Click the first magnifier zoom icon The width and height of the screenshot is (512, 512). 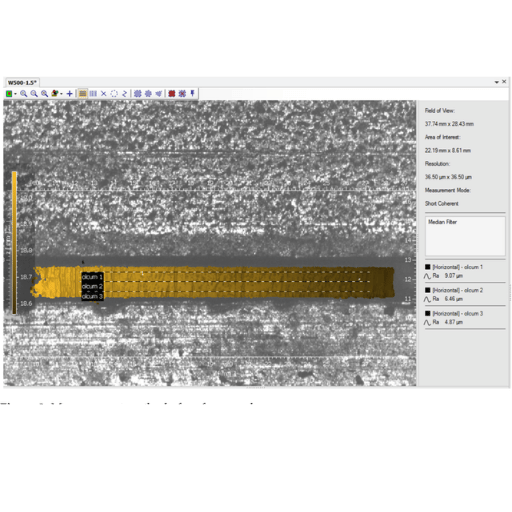coord(23,94)
